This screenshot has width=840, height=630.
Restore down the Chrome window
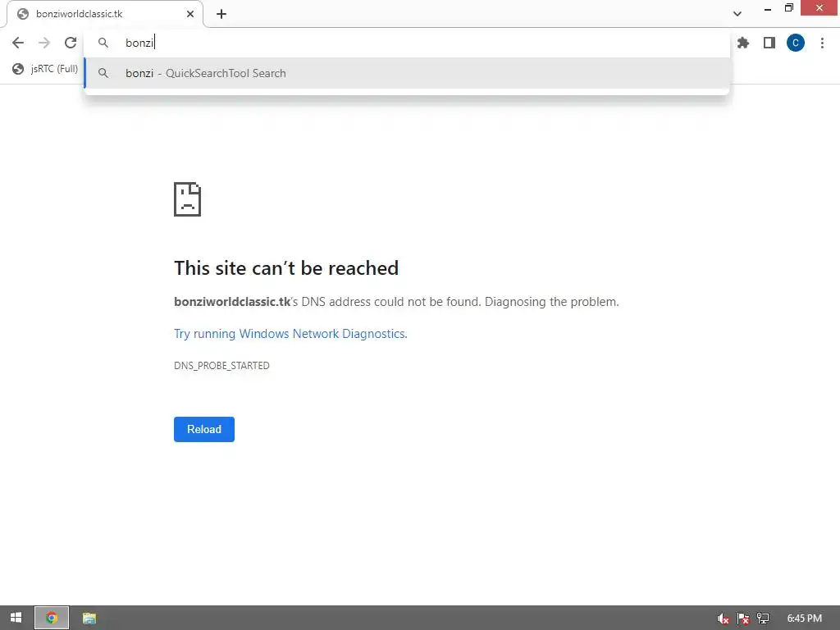coord(789,8)
